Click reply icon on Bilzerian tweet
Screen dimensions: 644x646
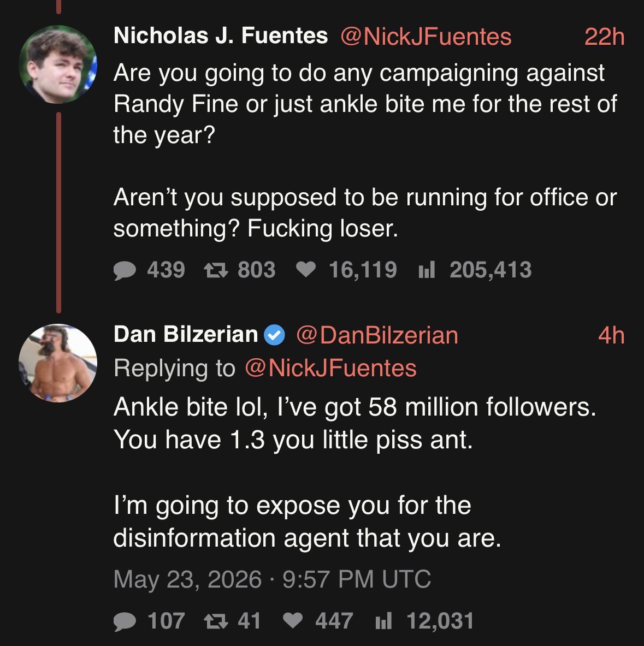tap(125, 621)
